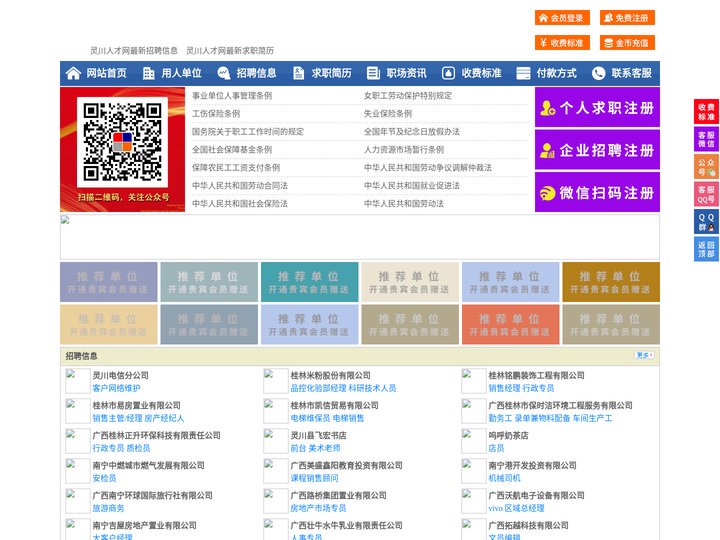Open 保障农民工工资支付条例 link

236,168
